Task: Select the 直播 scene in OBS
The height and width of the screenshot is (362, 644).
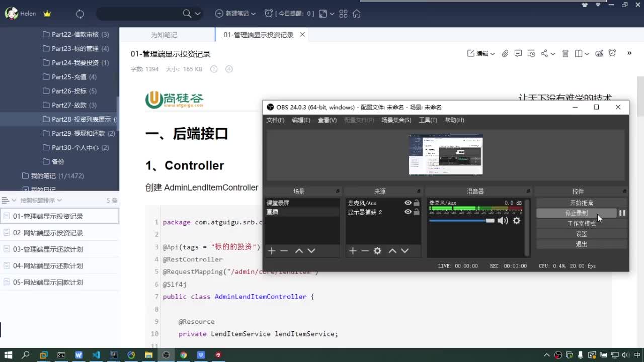Action: coord(302,212)
